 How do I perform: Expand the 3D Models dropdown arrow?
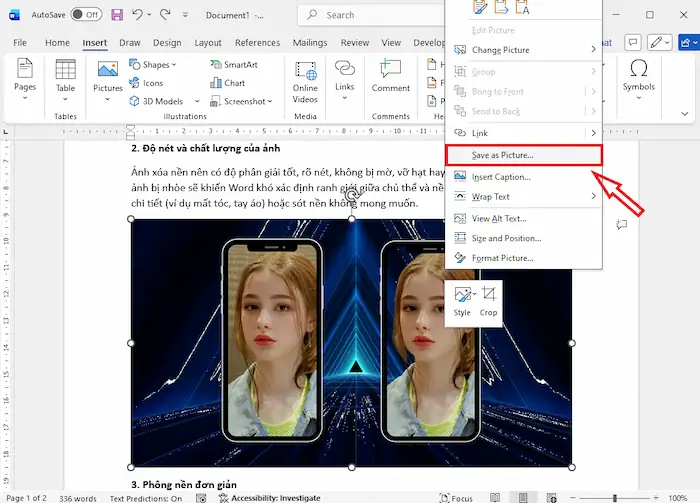click(x=197, y=101)
